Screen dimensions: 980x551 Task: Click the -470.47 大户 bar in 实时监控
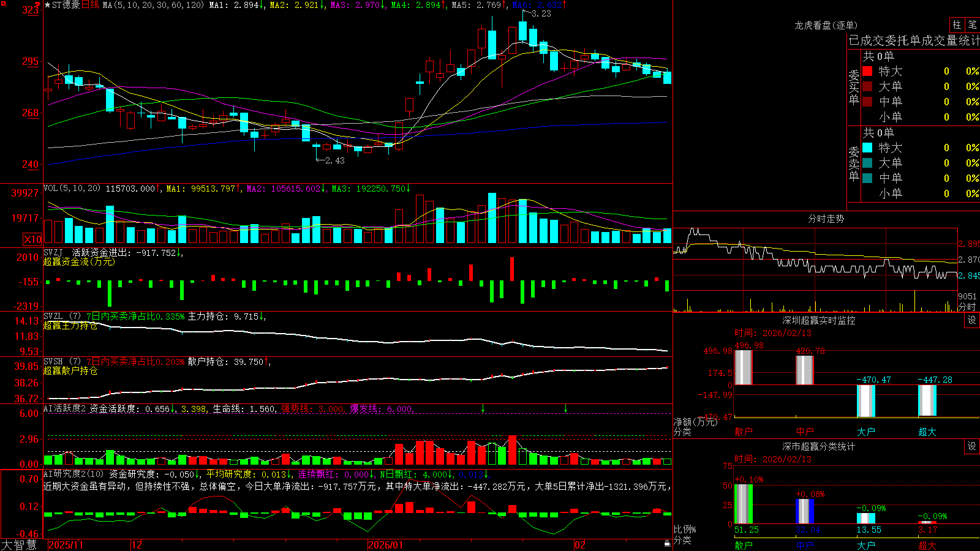coord(866,401)
